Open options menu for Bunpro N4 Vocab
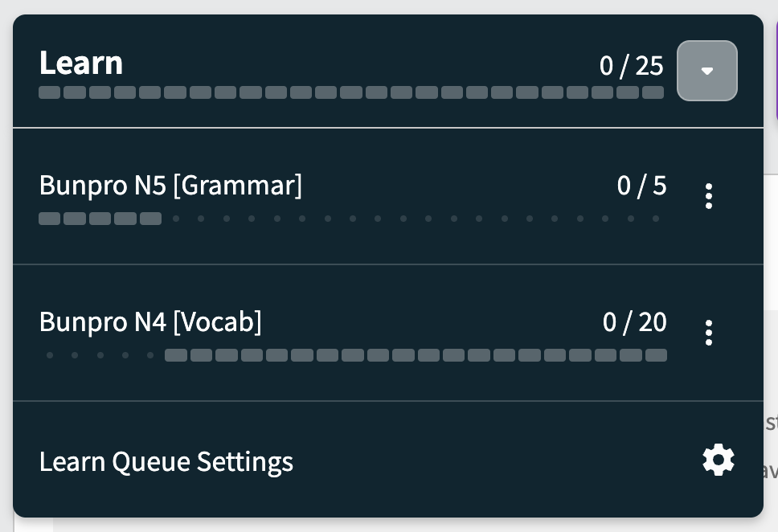 click(x=709, y=333)
